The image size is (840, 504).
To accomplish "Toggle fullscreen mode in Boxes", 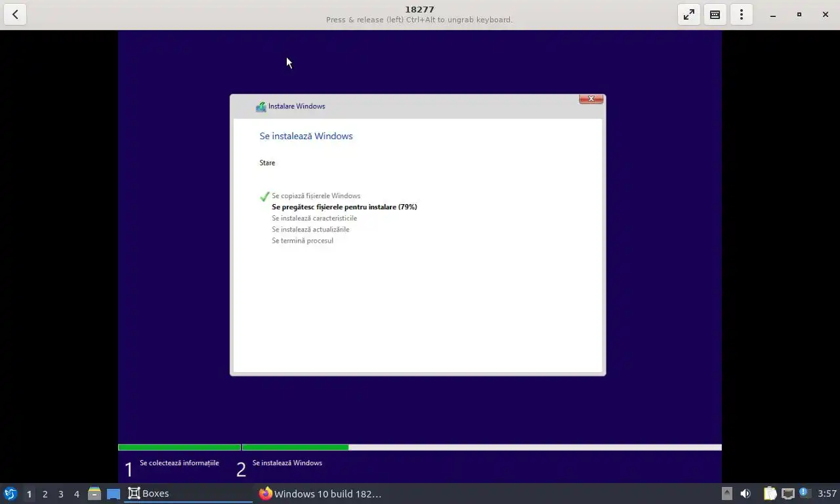I will pyautogui.click(x=689, y=14).
